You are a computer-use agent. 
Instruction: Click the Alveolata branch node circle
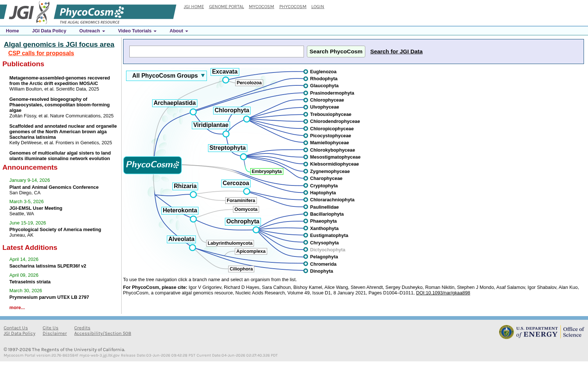pos(192,248)
